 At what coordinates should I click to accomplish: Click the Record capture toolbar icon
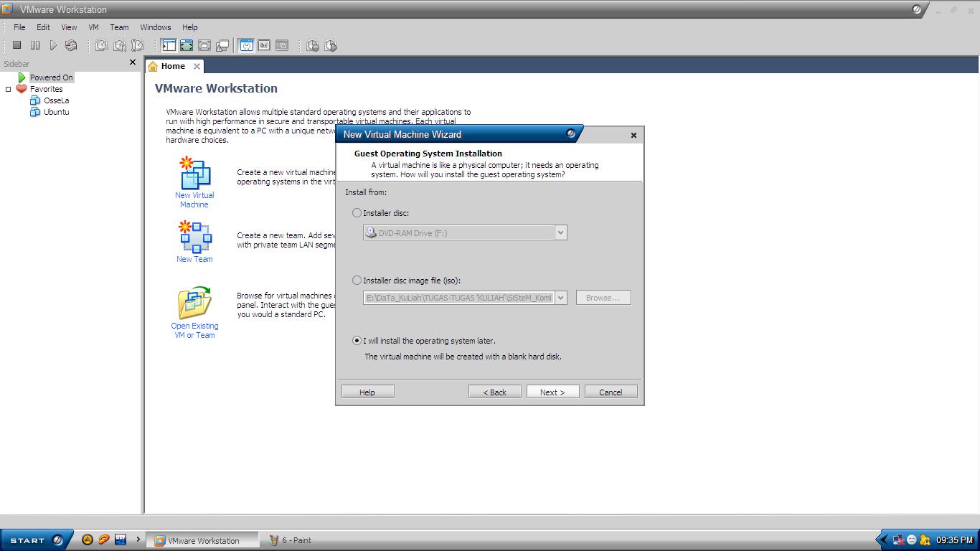(x=313, y=45)
